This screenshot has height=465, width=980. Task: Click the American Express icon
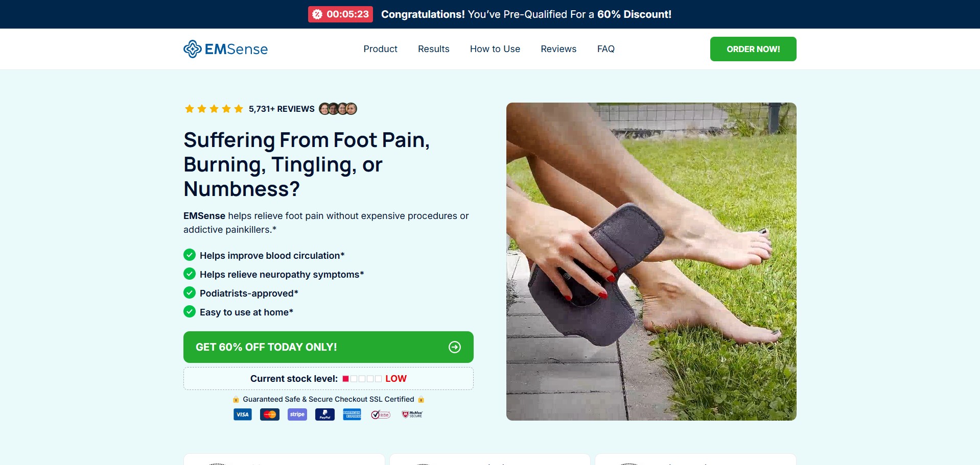point(352,414)
